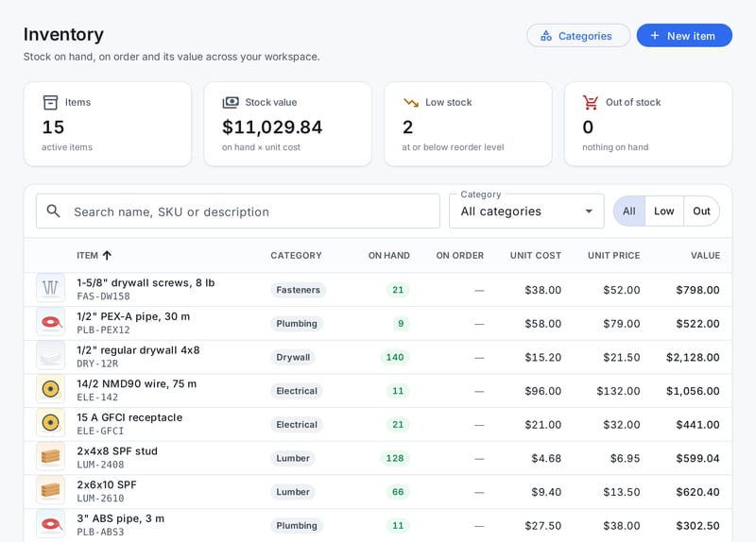
Task: Click the 2x4x8 SPF stud lumber thumbnail
Action: (x=51, y=456)
